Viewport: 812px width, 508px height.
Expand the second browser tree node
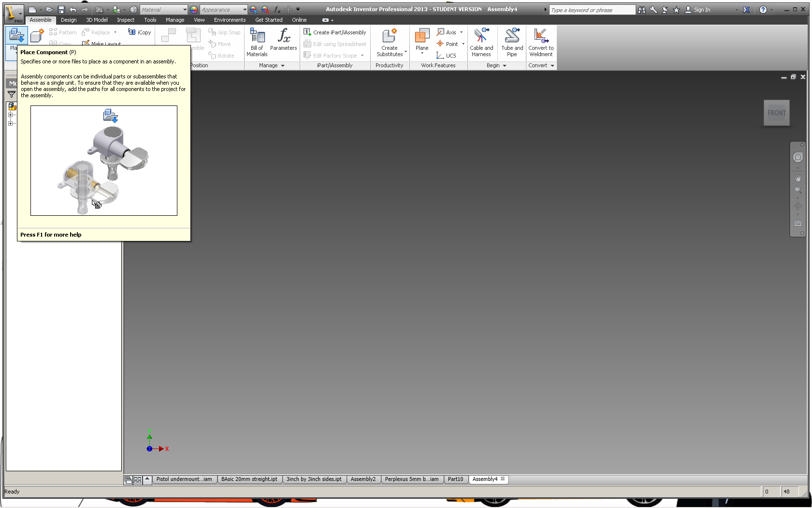coord(10,124)
